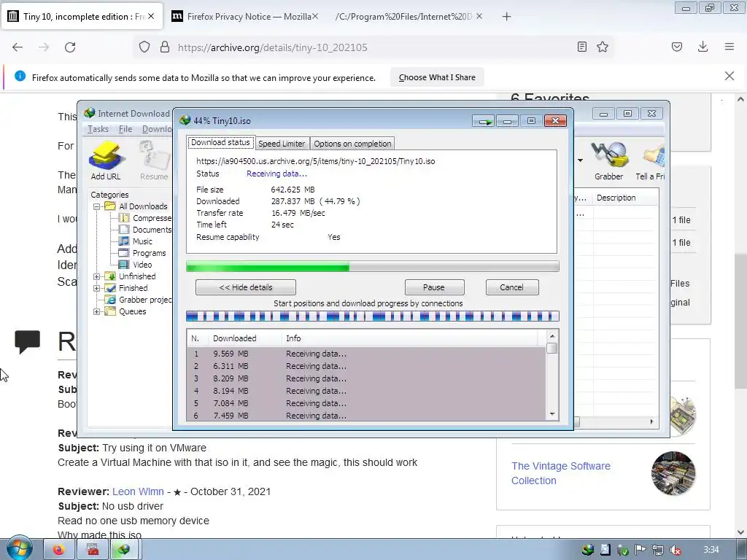
Task: Select connection row 1 with 9.569 MB
Action: pos(366,354)
